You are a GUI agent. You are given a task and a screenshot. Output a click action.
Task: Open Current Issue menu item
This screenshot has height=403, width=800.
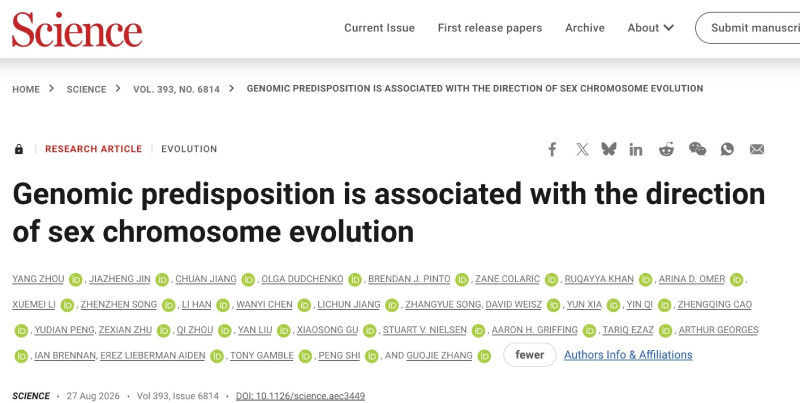[x=379, y=28]
